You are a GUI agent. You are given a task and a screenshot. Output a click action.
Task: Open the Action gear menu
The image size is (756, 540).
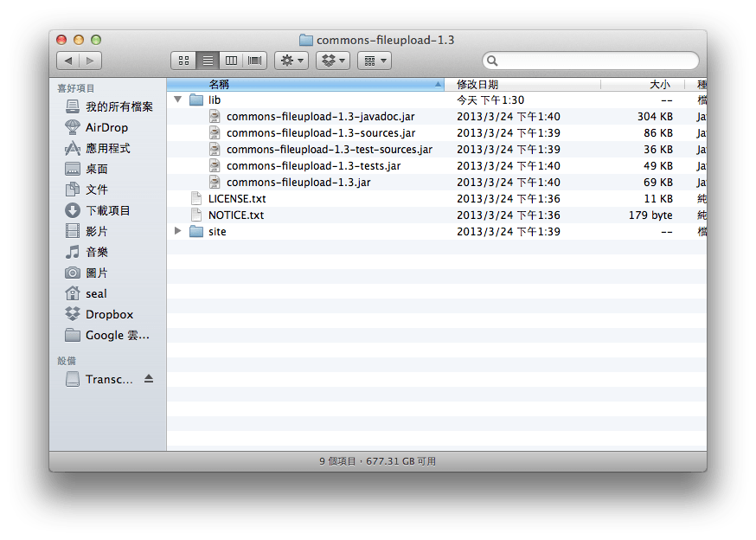click(292, 60)
